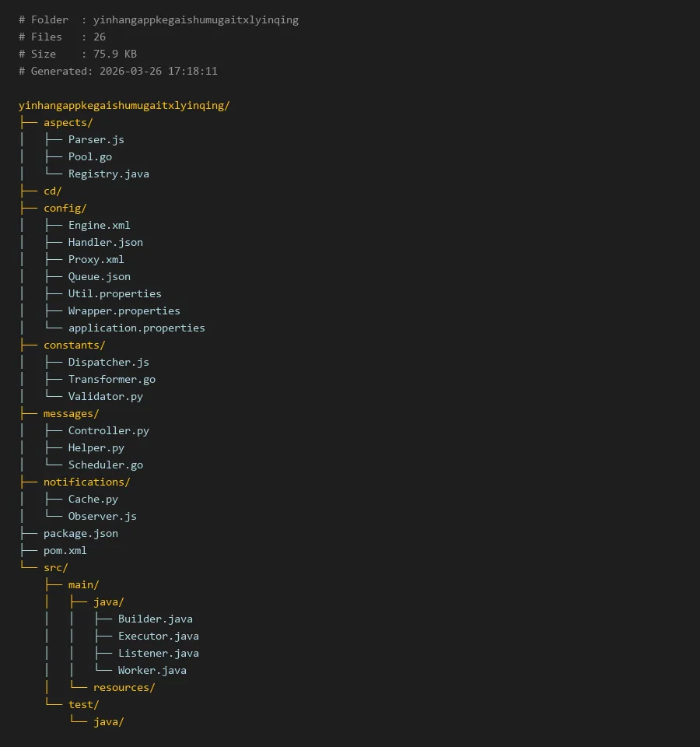This screenshot has width=700, height=747.
Task: Click the application.properties file
Action: pyautogui.click(x=136, y=328)
